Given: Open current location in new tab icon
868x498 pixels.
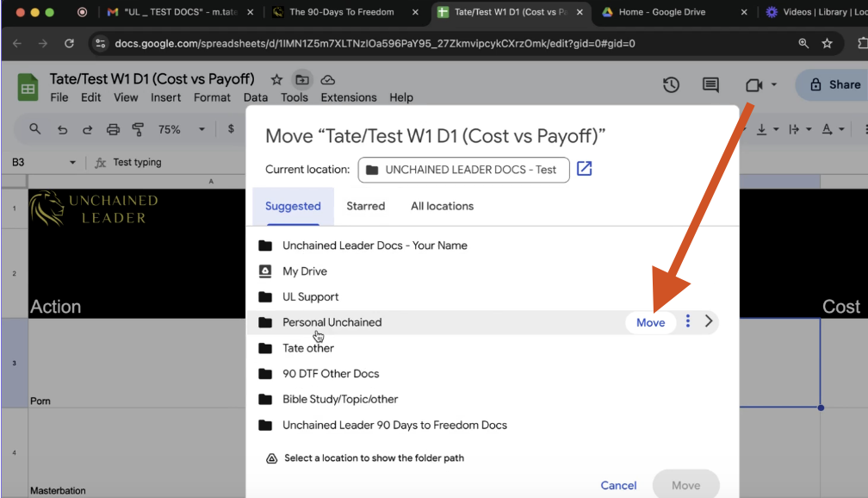Looking at the screenshot, I should pos(584,168).
